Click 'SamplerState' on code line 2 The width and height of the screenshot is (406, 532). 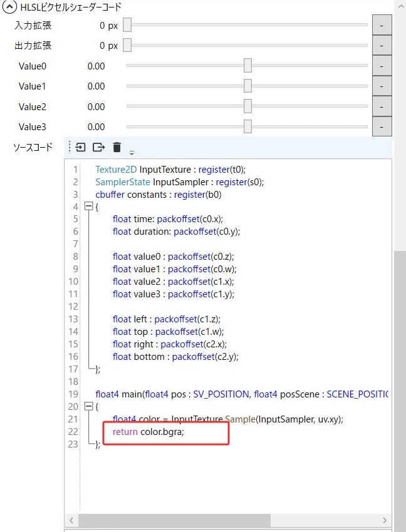pyautogui.click(x=123, y=182)
